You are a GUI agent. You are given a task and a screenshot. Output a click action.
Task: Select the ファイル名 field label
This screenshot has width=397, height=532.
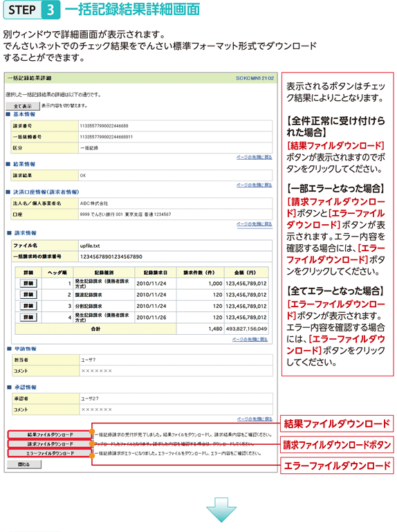coord(25,246)
